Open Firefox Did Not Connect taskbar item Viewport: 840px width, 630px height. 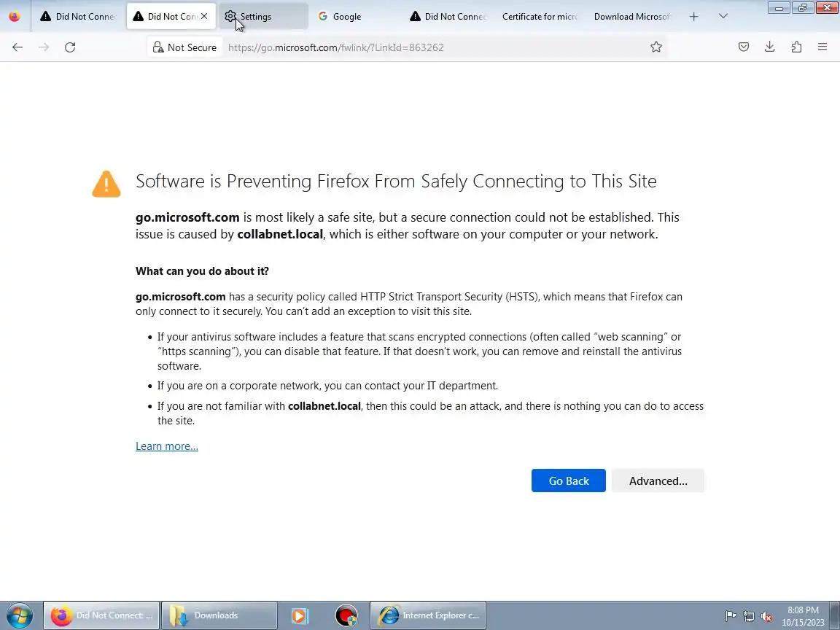coord(101,615)
